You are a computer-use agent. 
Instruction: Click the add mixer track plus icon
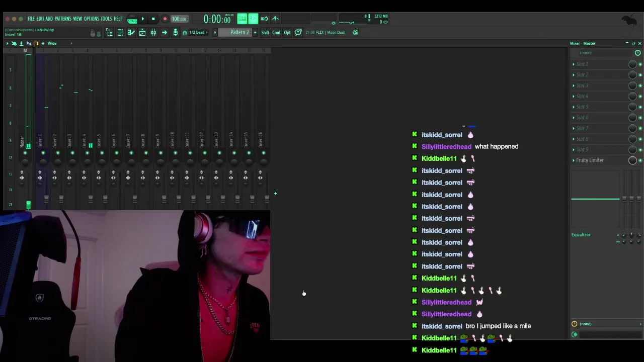click(x=275, y=194)
